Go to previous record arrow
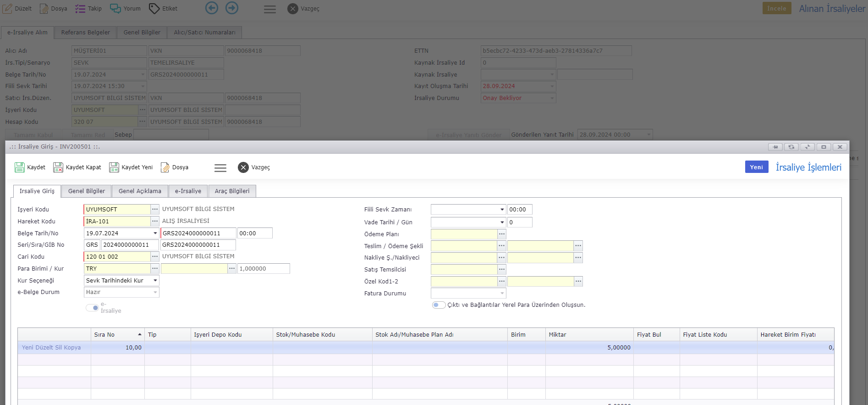Screen dimensions: 868x405 pyautogui.click(x=212, y=8)
